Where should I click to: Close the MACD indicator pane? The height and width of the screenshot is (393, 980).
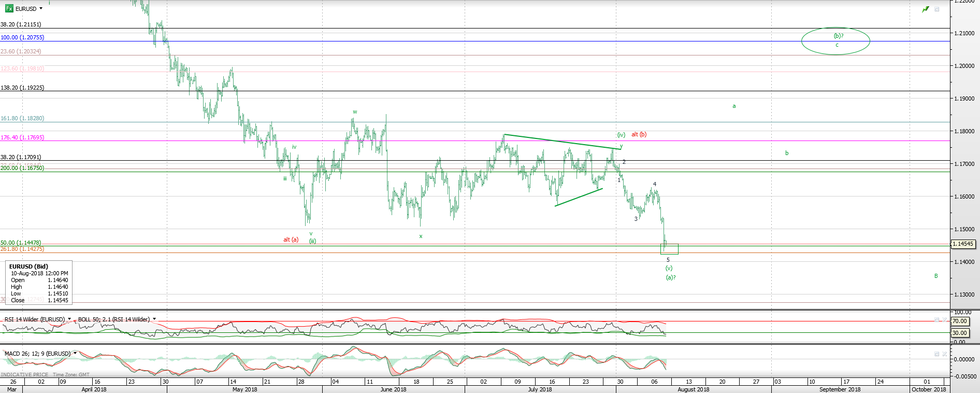(944, 354)
